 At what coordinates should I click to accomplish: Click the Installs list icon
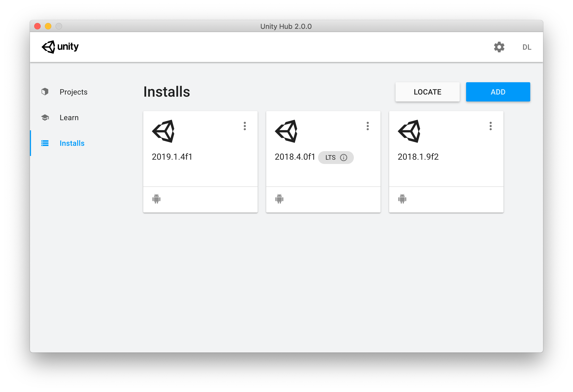pos(45,143)
